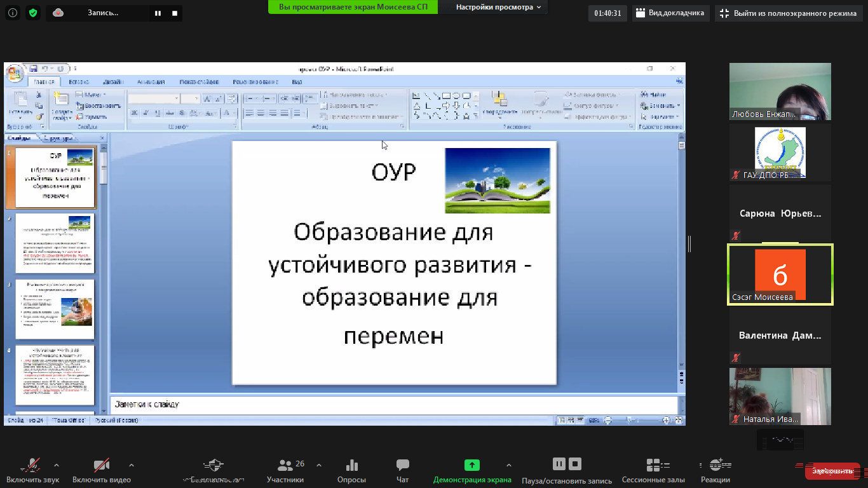Click the green Share Screen icon

(x=471, y=465)
